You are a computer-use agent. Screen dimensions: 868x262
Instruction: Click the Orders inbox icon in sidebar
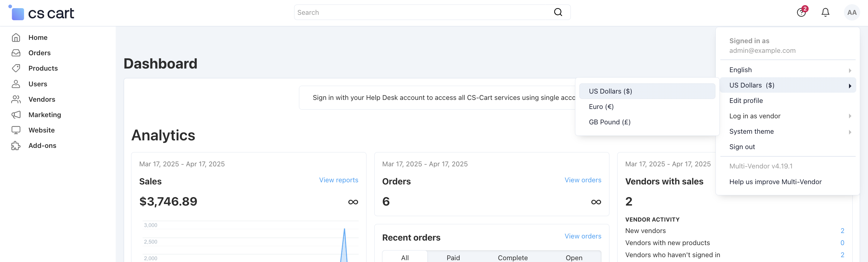tap(16, 53)
